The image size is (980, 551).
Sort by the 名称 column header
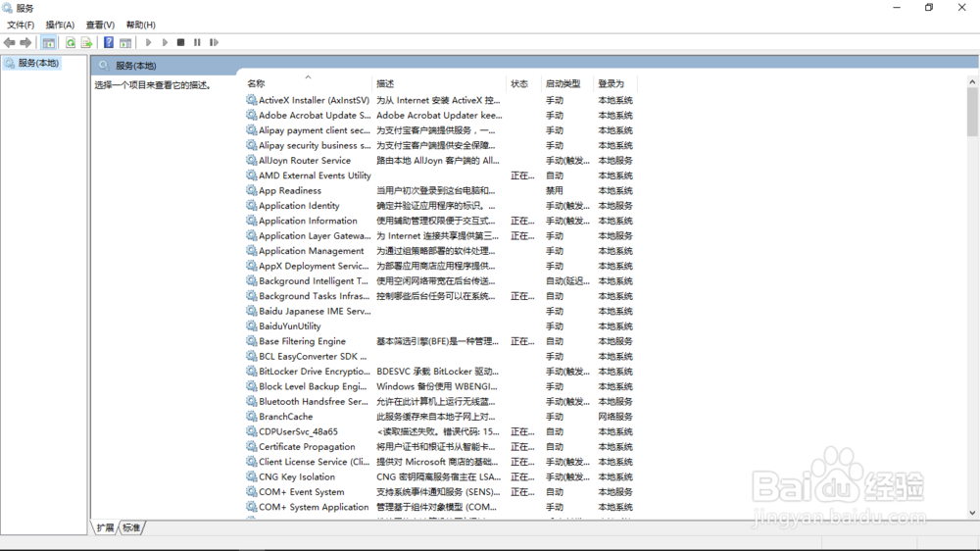(x=256, y=83)
